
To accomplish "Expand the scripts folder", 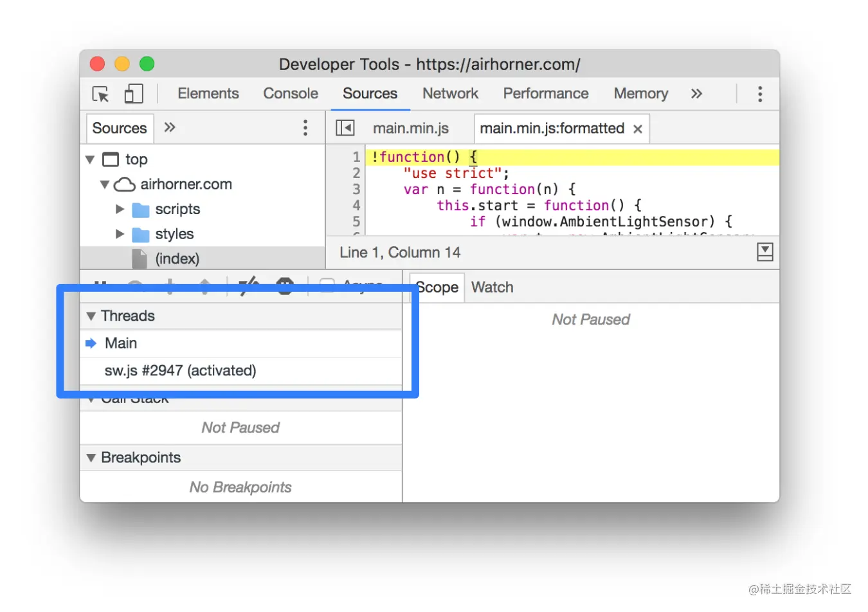I will (120, 209).
